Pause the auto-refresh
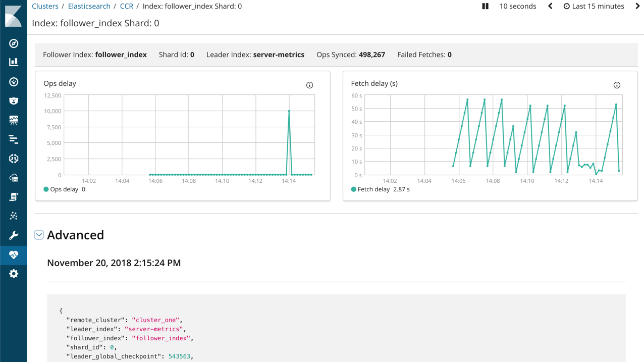644x362 pixels. [485, 7]
